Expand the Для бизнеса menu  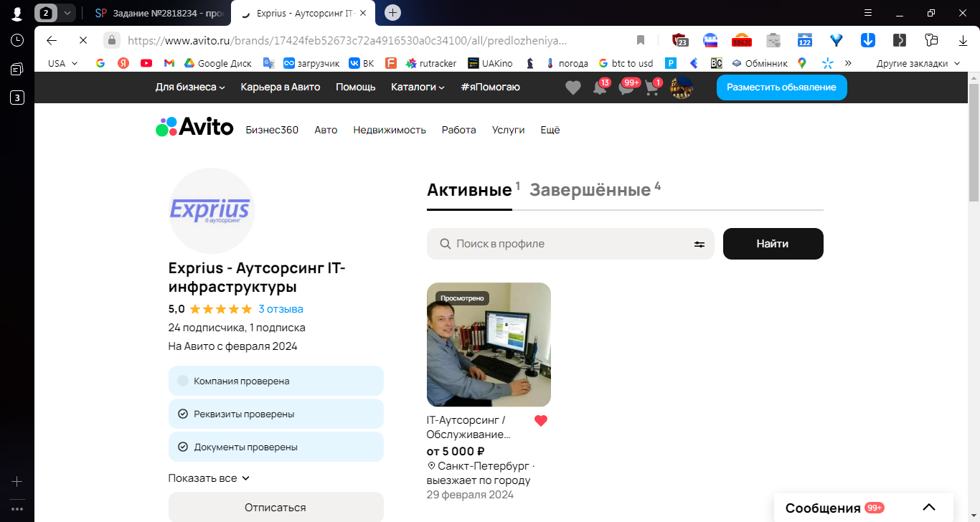190,87
